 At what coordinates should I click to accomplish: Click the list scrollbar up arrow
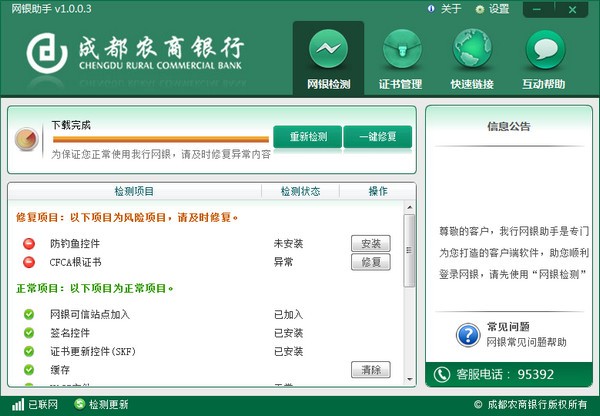[x=409, y=207]
